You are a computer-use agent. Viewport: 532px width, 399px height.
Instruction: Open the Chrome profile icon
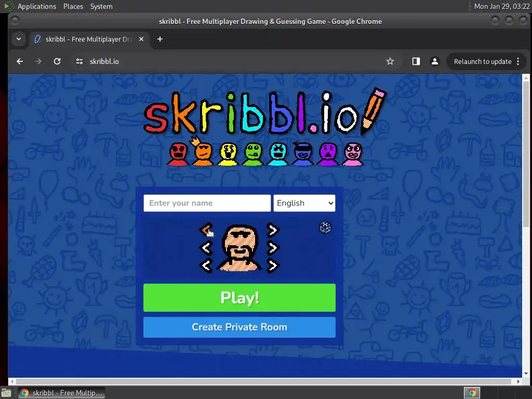tap(435, 61)
